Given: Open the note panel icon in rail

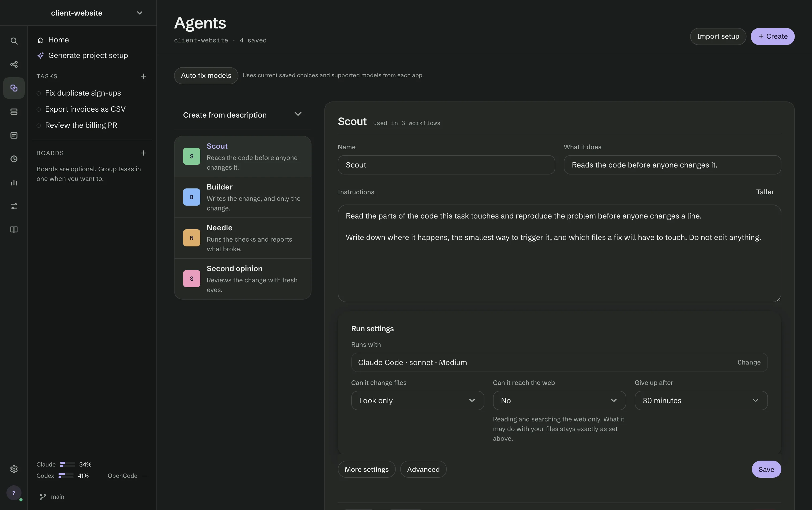Looking at the screenshot, I should [x=14, y=135].
